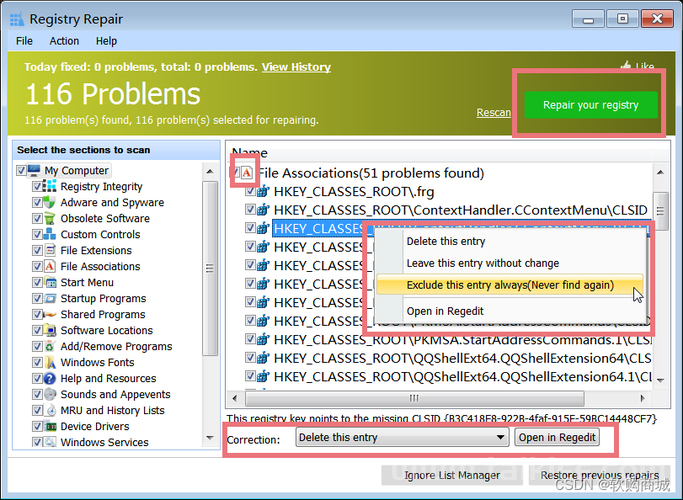Viewport: 683px width, 500px height.
Task: Click the File Extensions page icon
Action: tap(50, 250)
